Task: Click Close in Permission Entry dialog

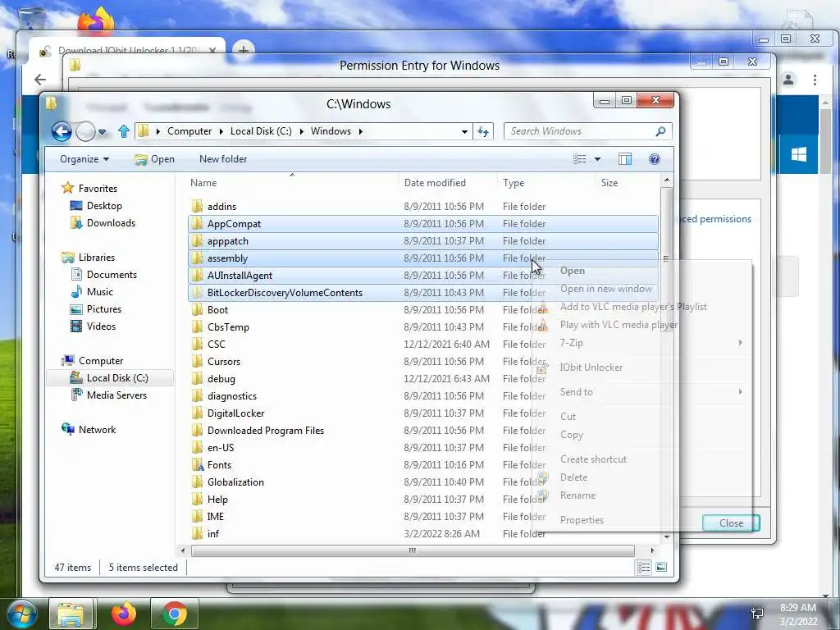Action: [731, 523]
